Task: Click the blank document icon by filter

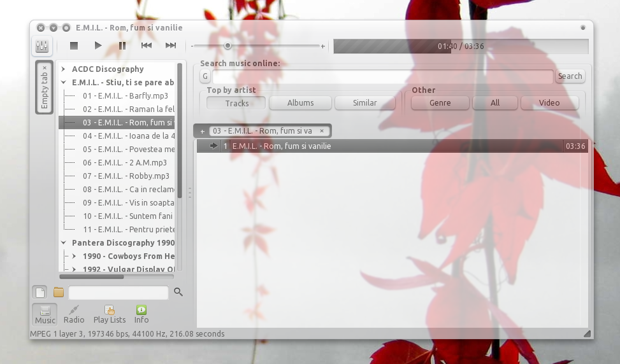Action: tap(40, 293)
